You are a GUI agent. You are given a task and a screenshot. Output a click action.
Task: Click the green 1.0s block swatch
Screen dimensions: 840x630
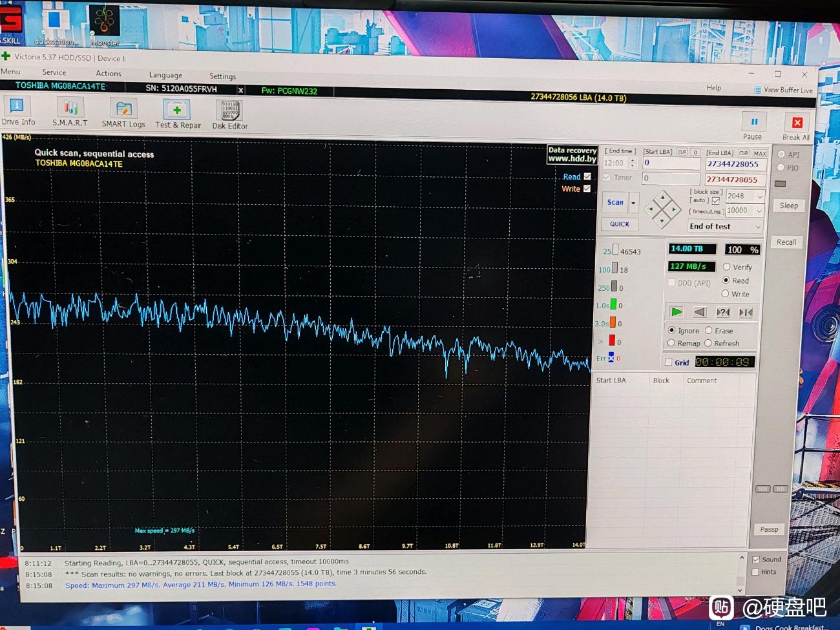click(x=613, y=304)
